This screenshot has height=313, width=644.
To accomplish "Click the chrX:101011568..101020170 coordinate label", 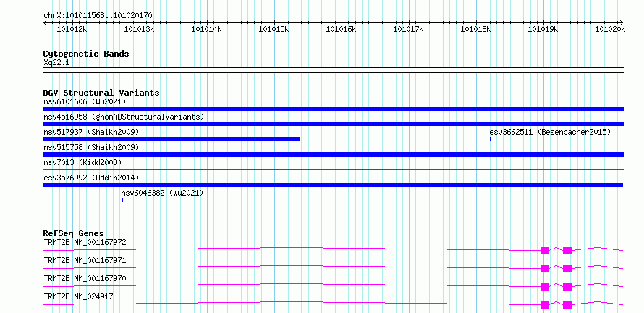I will pos(98,16).
